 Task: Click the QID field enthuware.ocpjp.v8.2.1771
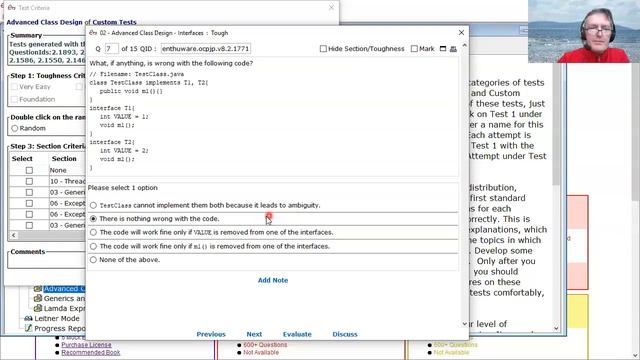(x=205, y=49)
